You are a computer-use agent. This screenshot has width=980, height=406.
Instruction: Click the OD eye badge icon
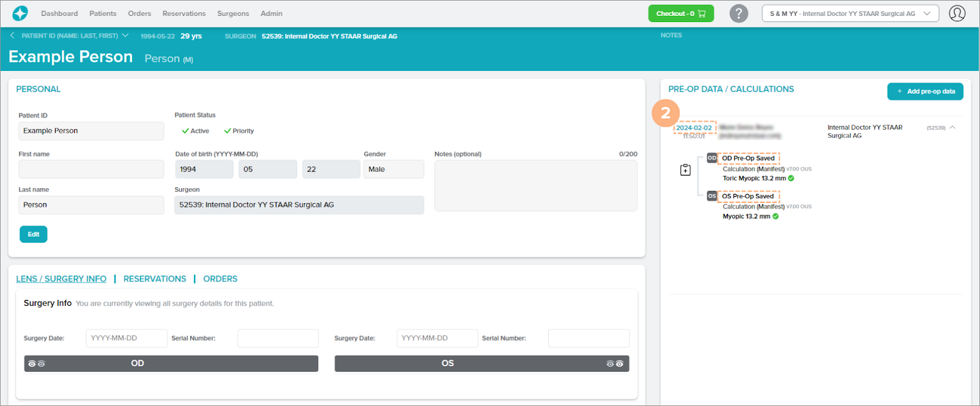tap(711, 158)
